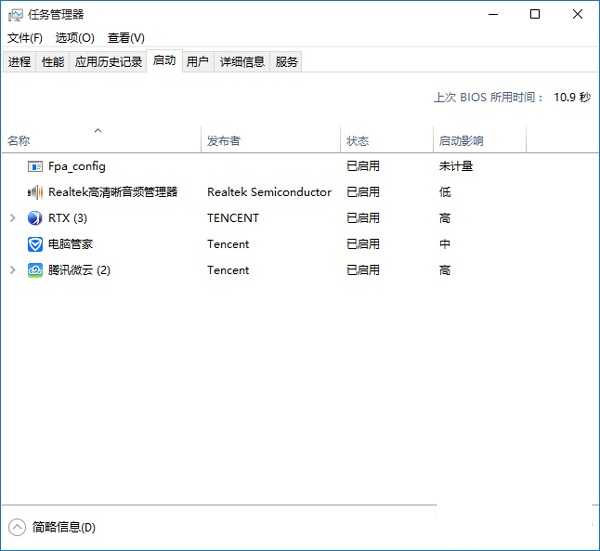This screenshot has width=600, height=551.
Task: Click the Task Manager title bar icon
Action: pos(15,15)
